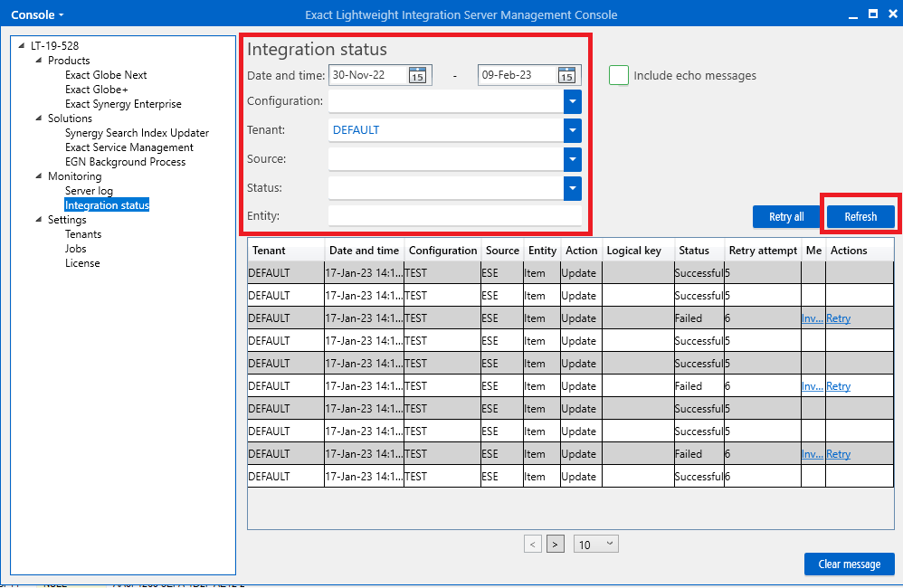Select Exact Synergy Enterprise in tree

click(123, 104)
